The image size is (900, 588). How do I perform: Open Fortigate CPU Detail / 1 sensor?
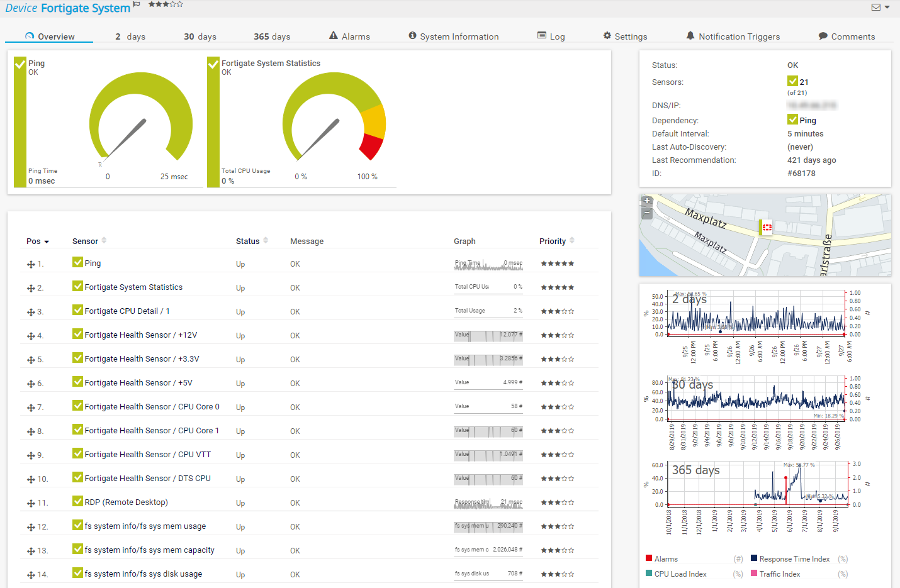point(127,311)
